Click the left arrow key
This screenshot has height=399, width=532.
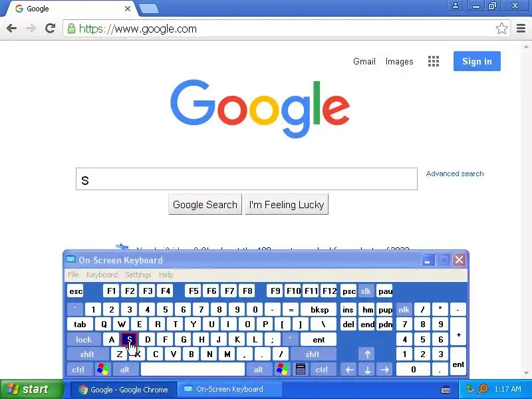pyautogui.click(x=349, y=369)
